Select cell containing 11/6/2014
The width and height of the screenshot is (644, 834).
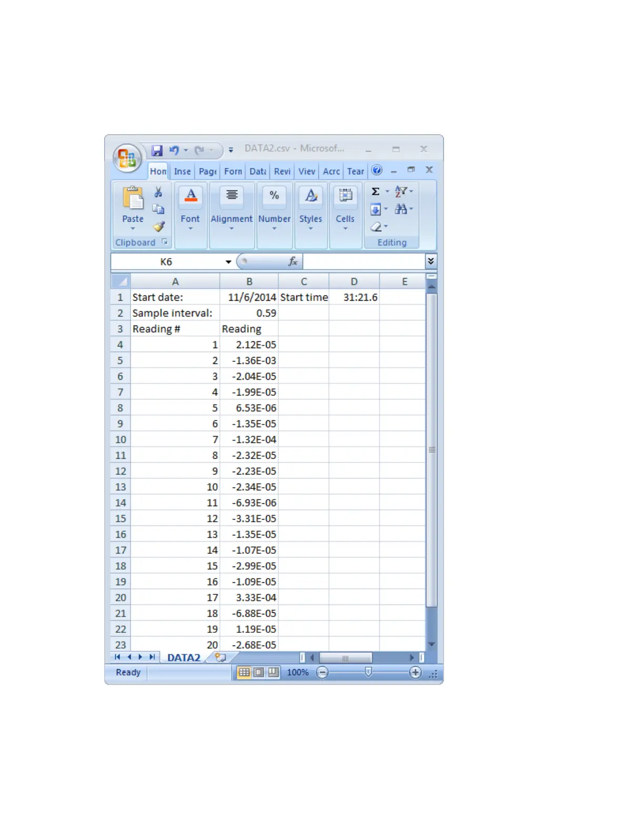point(249,297)
